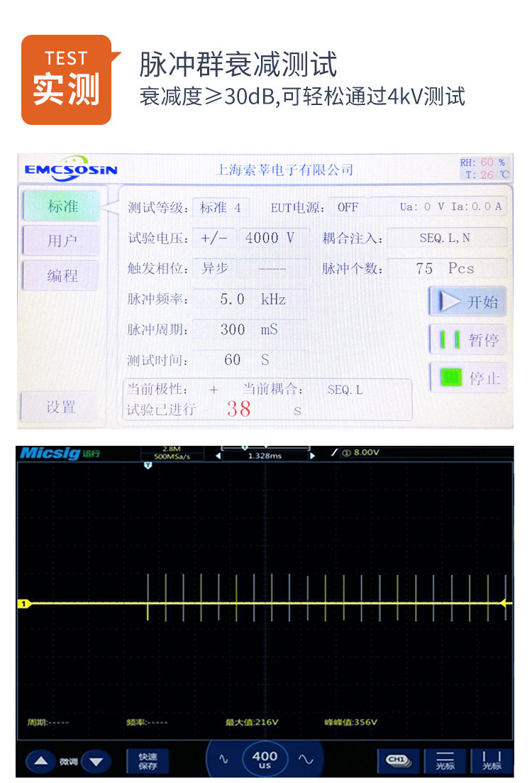Open the test level 标准 4 selector
Viewport: 532px width, 783px height.
click(x=221, y=208)
